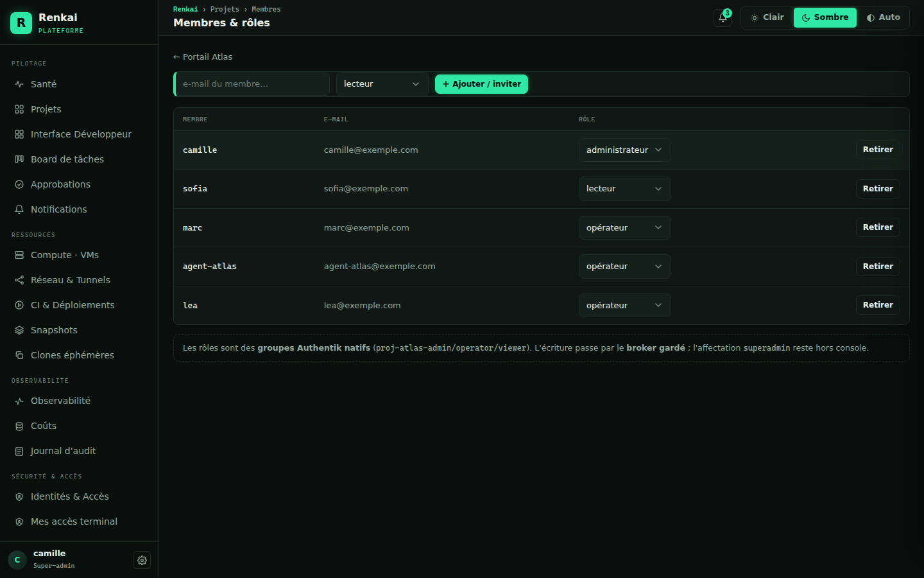This screenshot has height=578, width=924.
Task: Click the Réseau & Tunnels share icon
Action: click(19, 280)
